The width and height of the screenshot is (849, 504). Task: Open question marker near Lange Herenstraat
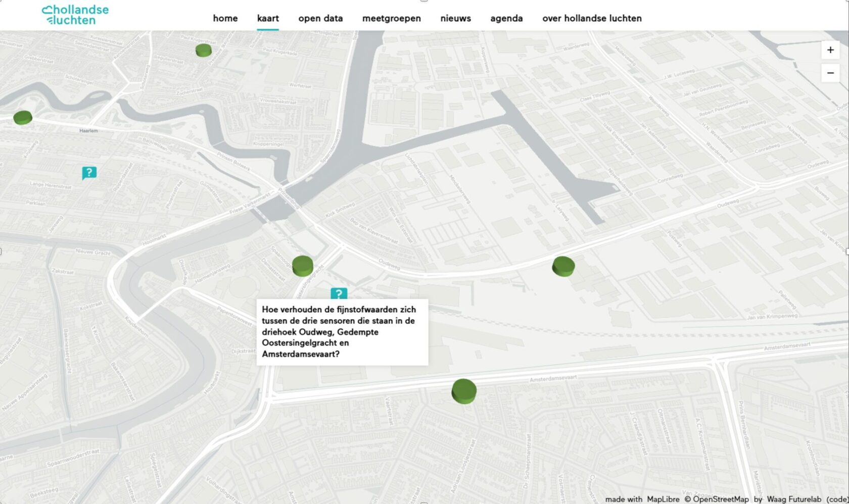[x=89, y=173]
